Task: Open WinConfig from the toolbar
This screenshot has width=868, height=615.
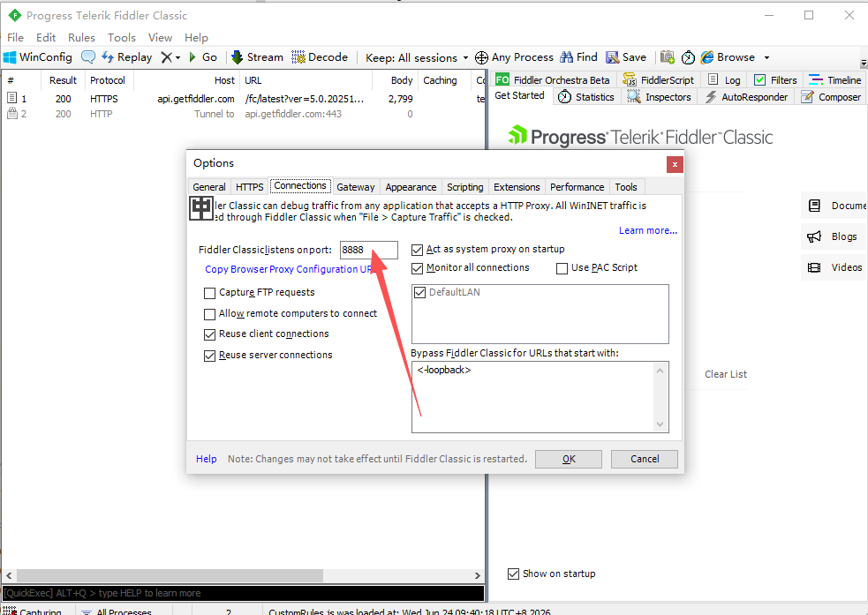Action: 38,57
